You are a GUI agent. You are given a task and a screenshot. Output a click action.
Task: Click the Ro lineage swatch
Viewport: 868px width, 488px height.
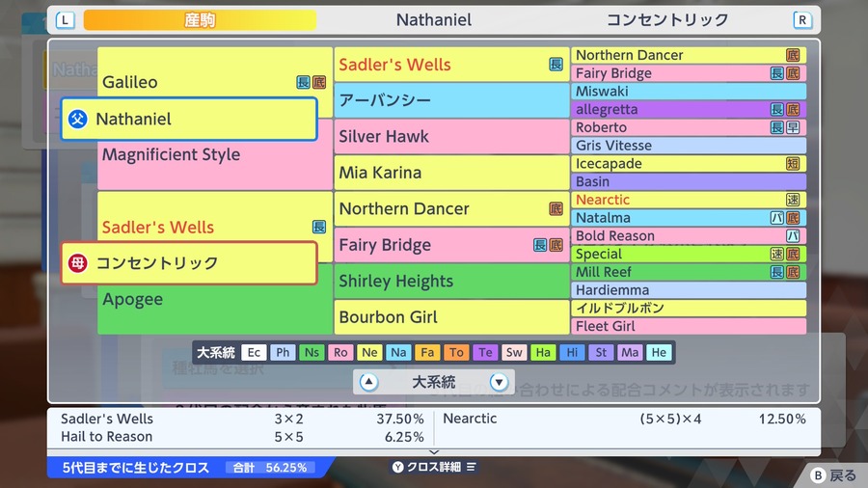pos(340,352)
